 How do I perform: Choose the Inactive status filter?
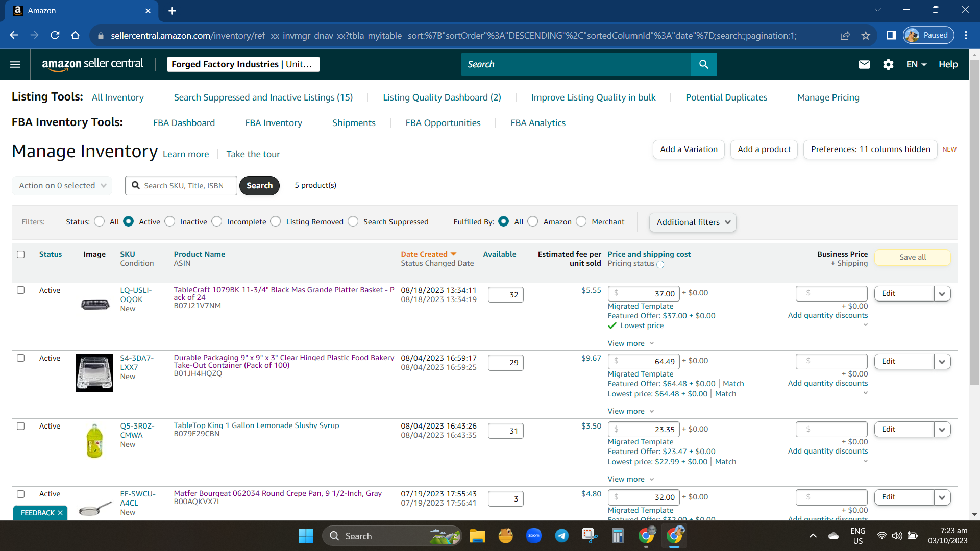pyautogui.click(x=170, y=221)
